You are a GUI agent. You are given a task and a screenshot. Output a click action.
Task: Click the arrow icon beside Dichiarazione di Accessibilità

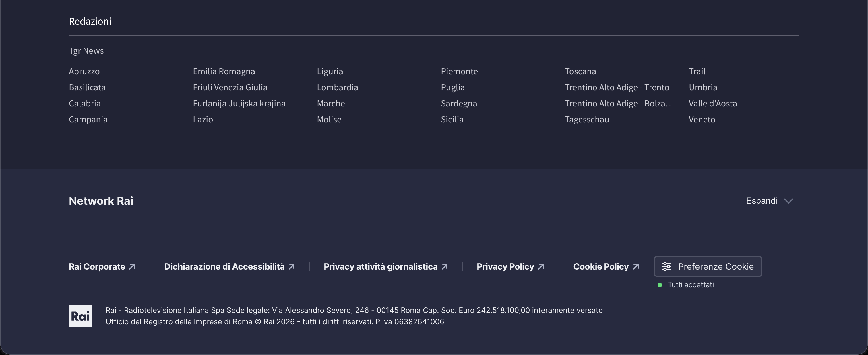[x=292, y=266]
